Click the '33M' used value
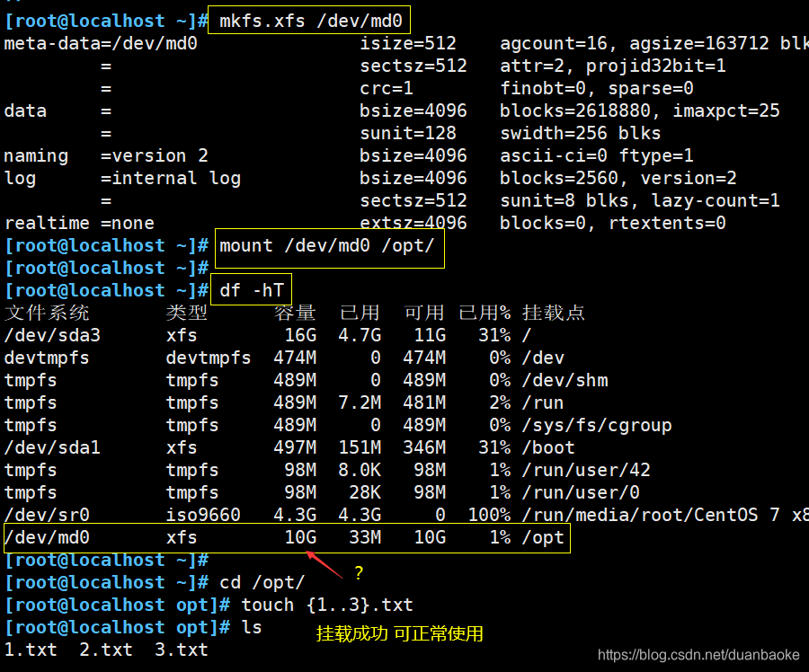Viewport: 809px width, 672px height. click(365, 537)
